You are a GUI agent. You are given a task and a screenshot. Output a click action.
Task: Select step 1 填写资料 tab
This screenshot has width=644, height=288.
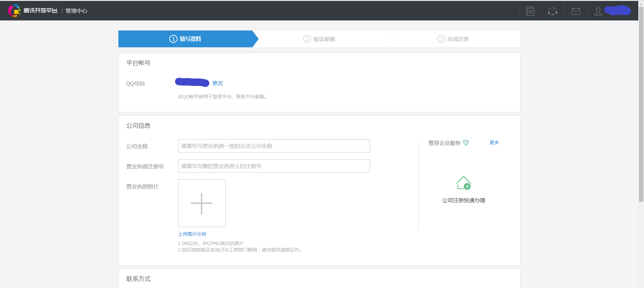coord(185,39)
